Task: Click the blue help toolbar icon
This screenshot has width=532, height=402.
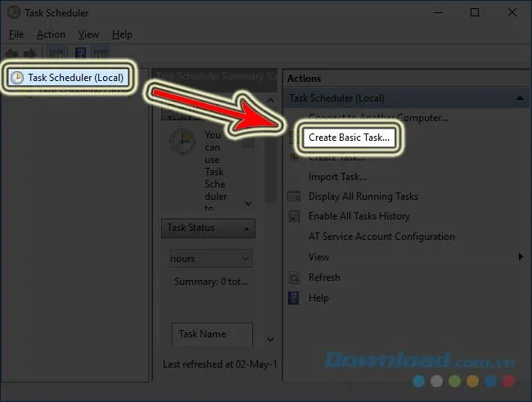Action: (x=80, y=53)
